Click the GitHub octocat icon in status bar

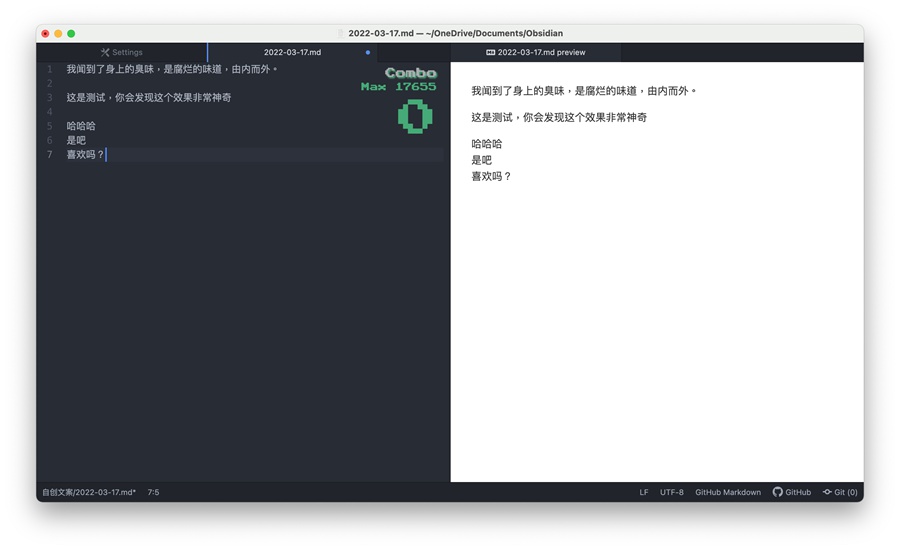[x=778, y=492]
